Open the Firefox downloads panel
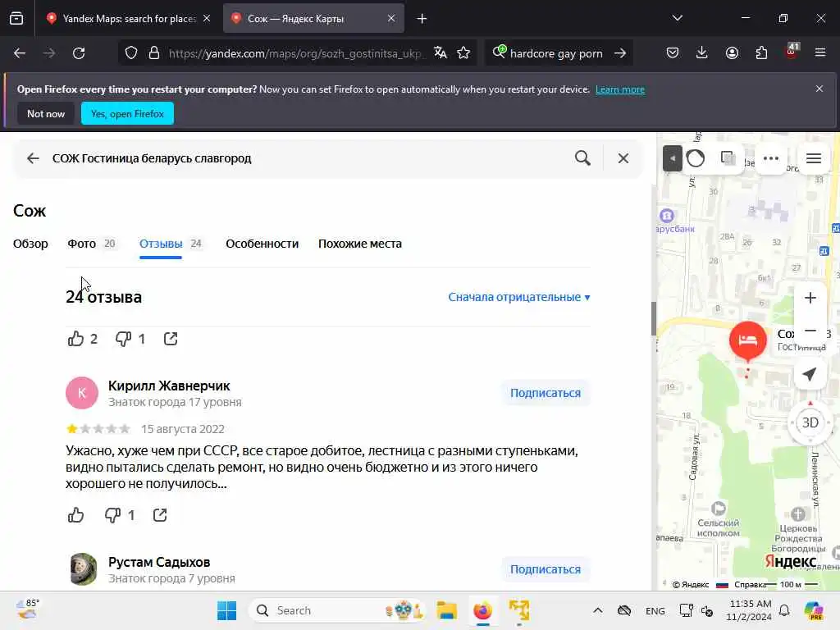Image resolution: width=840 pixels, height=630 pixels. pos(702,53)
